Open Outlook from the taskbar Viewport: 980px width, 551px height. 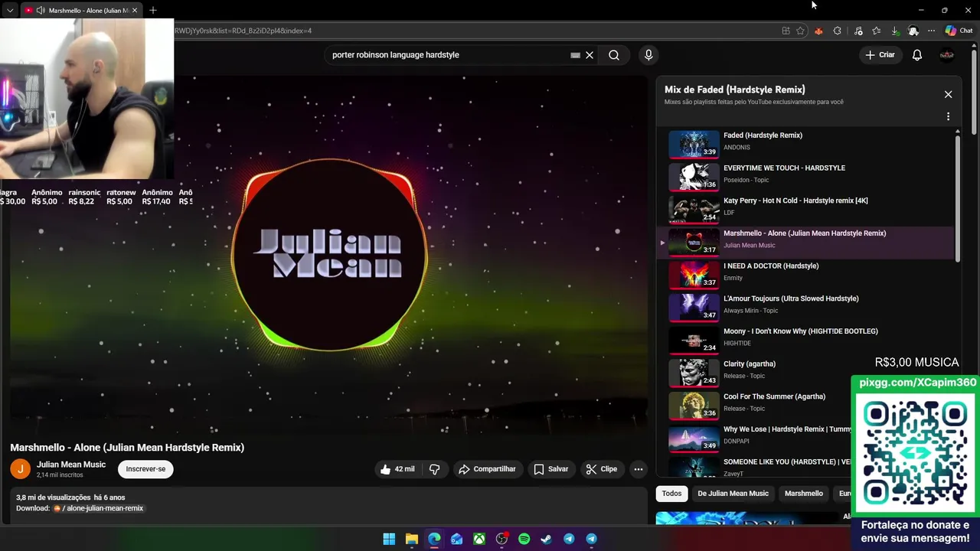point(456,539)
